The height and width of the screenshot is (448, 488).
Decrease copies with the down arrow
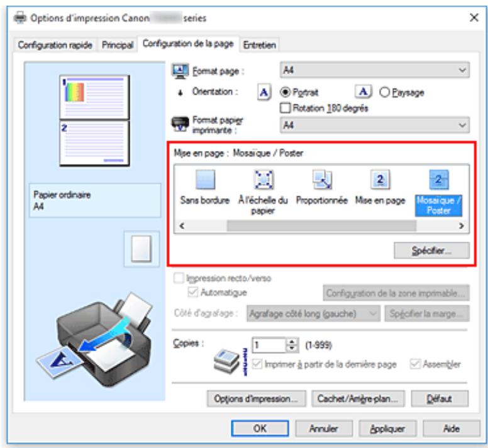(x=292, y=349)
